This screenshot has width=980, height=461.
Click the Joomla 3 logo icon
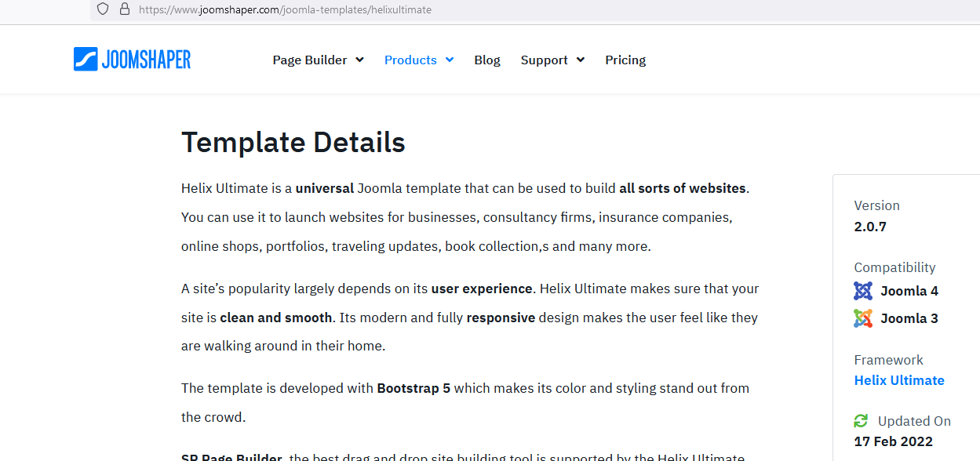(863, 318)
